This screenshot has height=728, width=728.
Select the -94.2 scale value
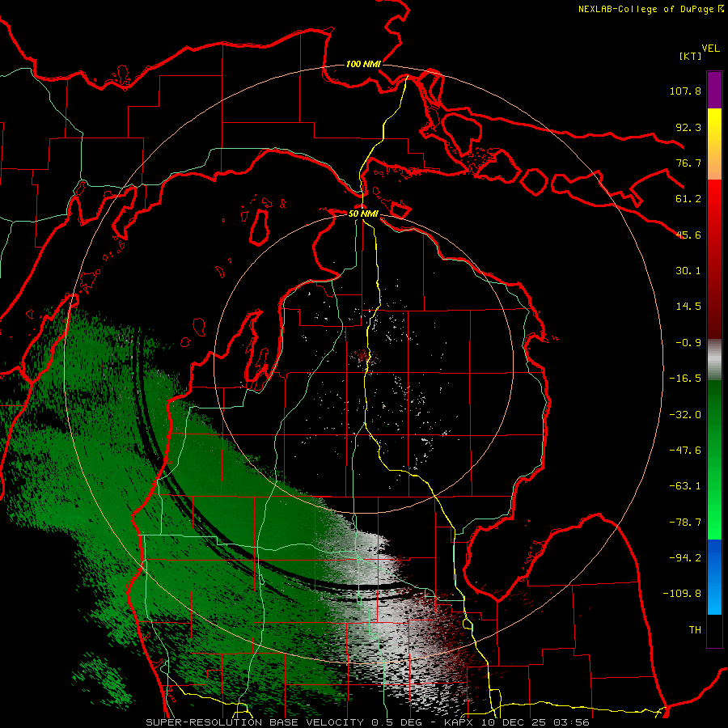coord(685,558)
